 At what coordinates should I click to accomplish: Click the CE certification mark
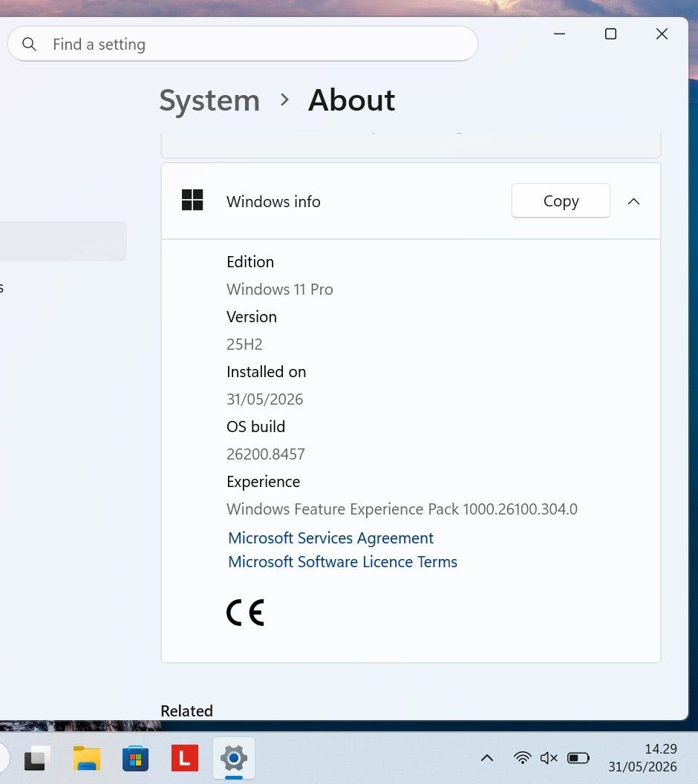245,612
